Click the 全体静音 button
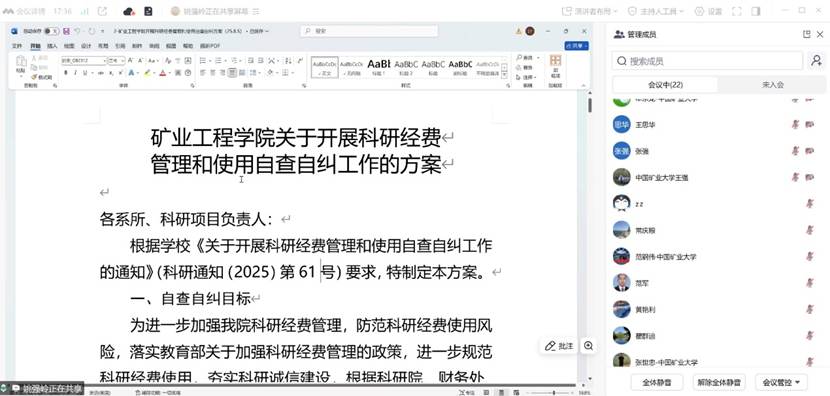The width and height of the screenshot is (830, 396). 656,381
